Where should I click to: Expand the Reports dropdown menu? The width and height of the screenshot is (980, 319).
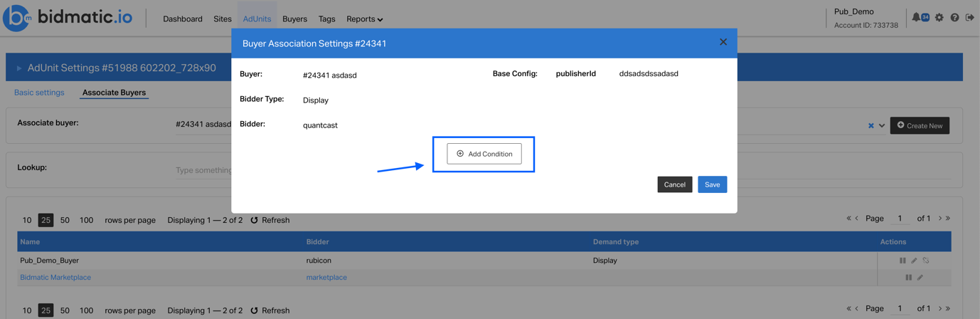365,19
